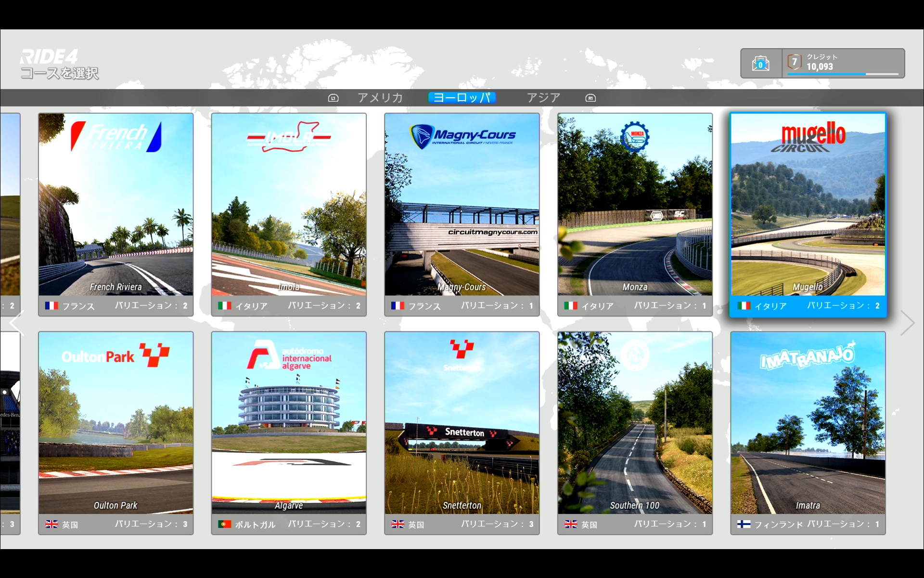Click the credits experience progress bar
The width and height of the screenshot is (924, 578).
point(842,74)
